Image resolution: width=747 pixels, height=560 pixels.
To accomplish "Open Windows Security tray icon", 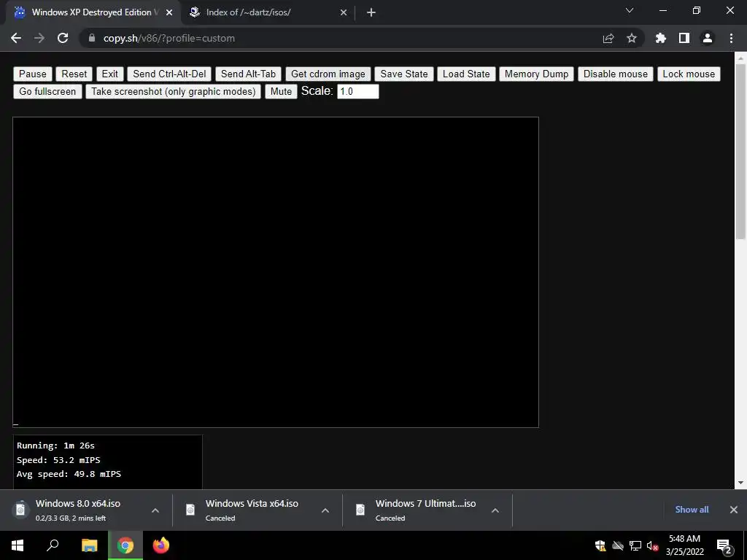I will 600,545.
